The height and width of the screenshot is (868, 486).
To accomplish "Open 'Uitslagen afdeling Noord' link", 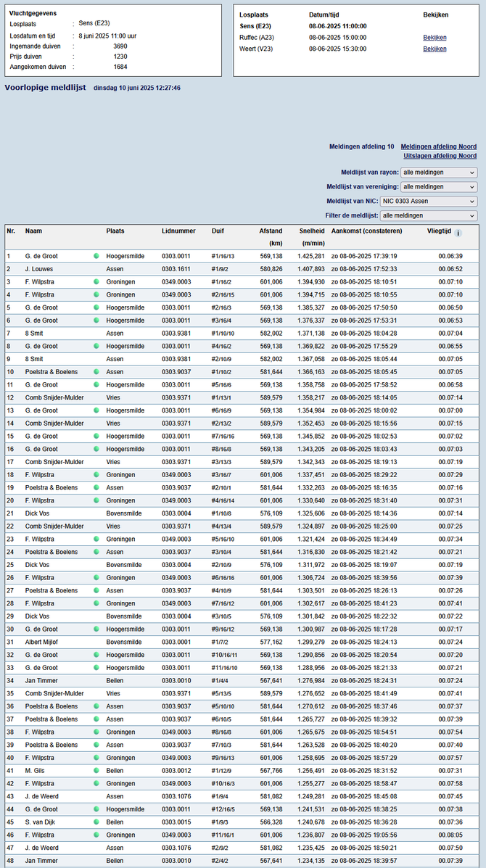I will click(x=440, y=156).
